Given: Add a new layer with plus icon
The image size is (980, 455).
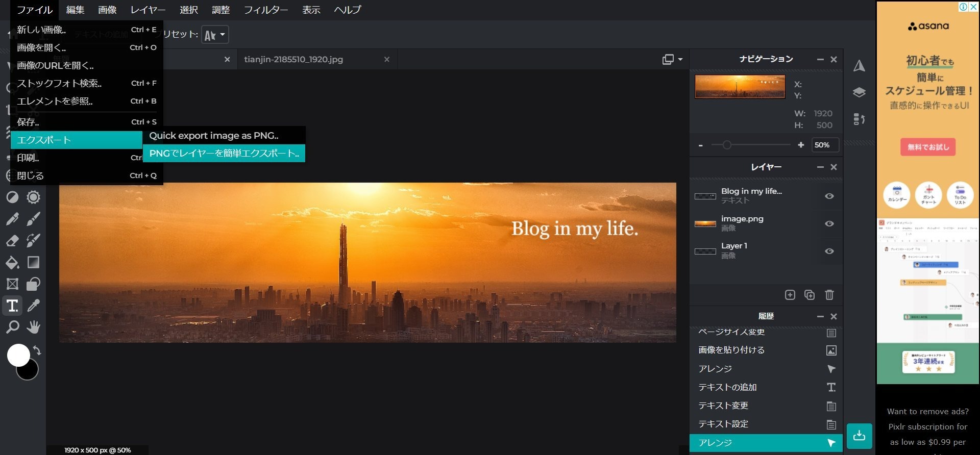Looking at the screenshot, I should point(790,295).
